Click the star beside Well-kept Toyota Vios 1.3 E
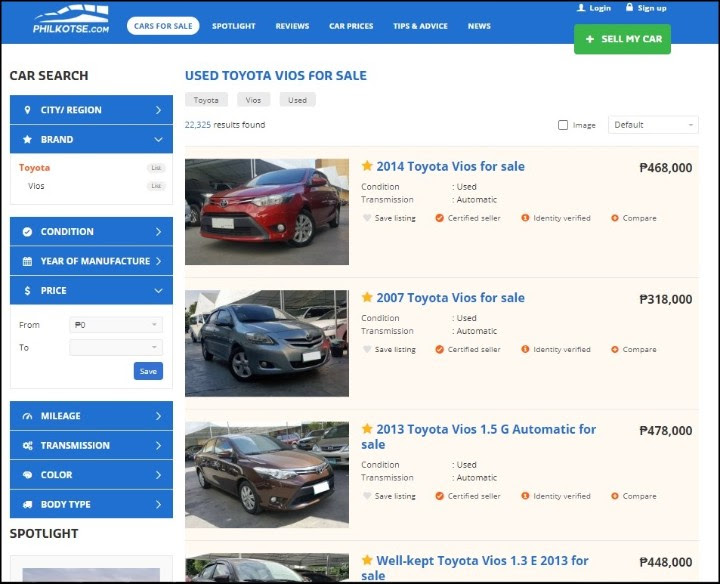The image size is (720, 584). pos(367,560)
